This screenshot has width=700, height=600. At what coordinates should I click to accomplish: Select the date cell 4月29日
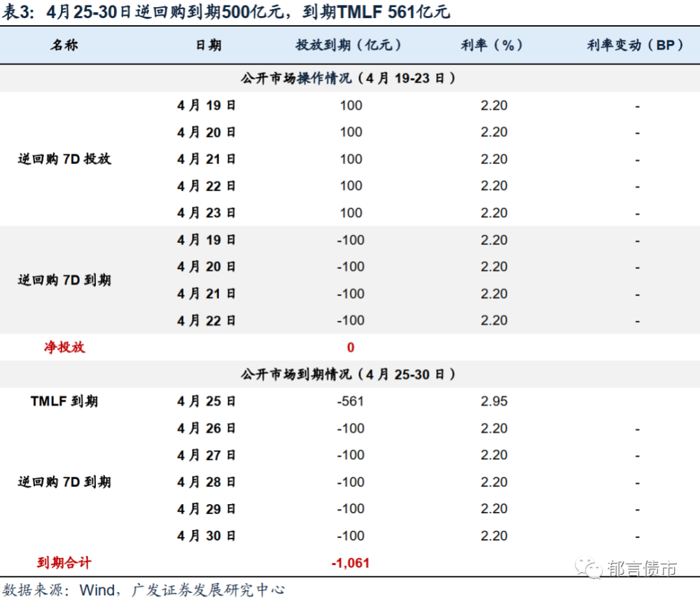click(x=206, y=508)
